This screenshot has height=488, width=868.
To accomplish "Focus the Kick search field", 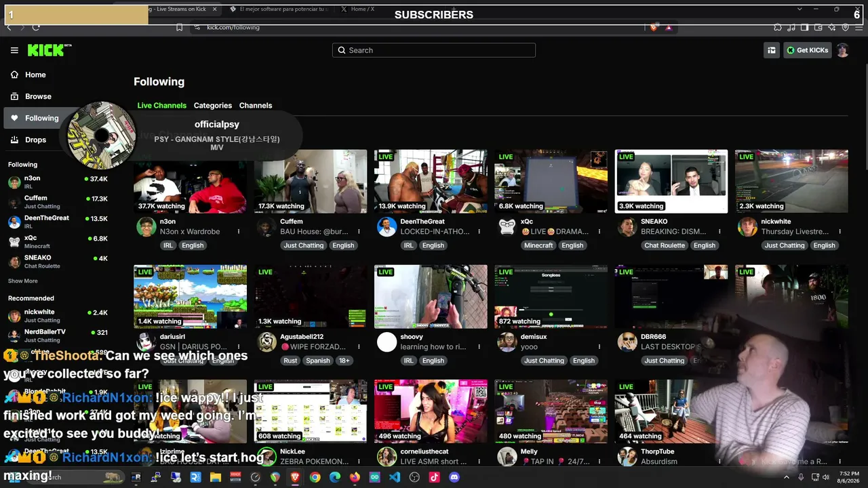I will click(x=434, y=50).
